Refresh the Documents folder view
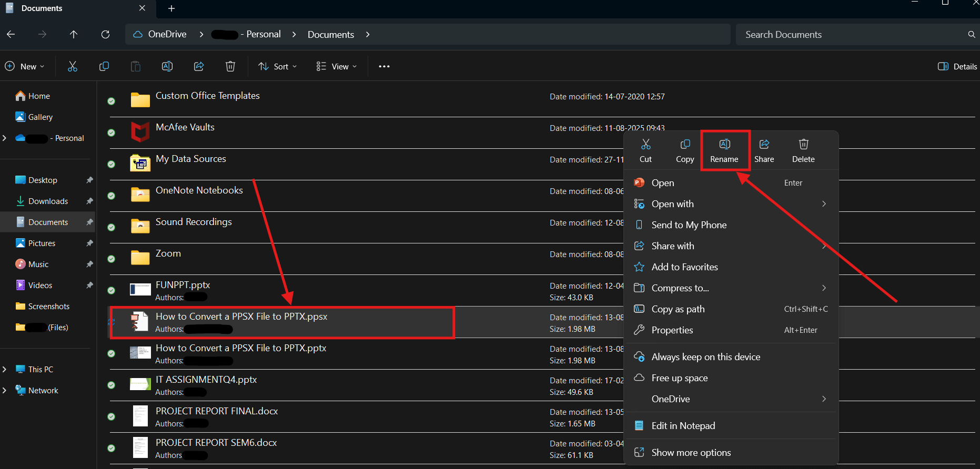 point(105,34)
